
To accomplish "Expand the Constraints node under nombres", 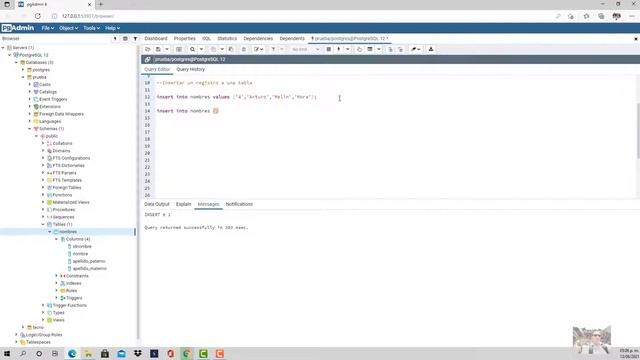I will pos(57,276).
